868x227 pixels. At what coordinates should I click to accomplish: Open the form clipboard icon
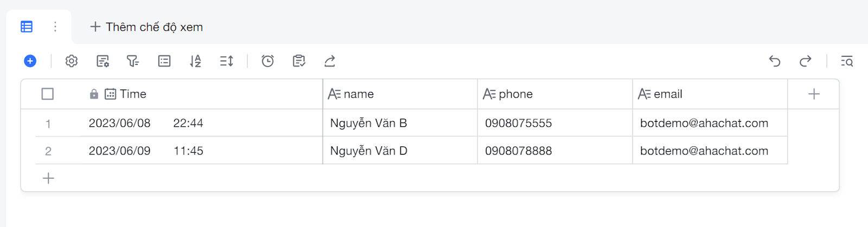(x=299, y=61)
